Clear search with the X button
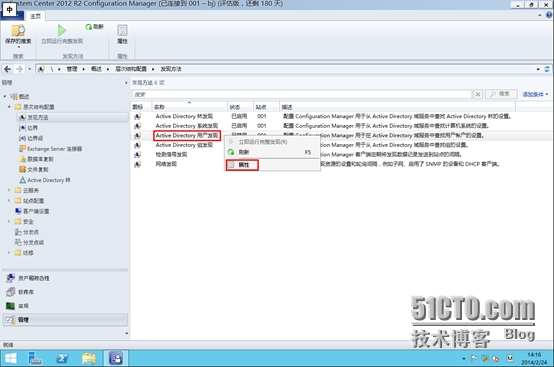The height and width of the screenshot is (367, 554). [478, 94]
